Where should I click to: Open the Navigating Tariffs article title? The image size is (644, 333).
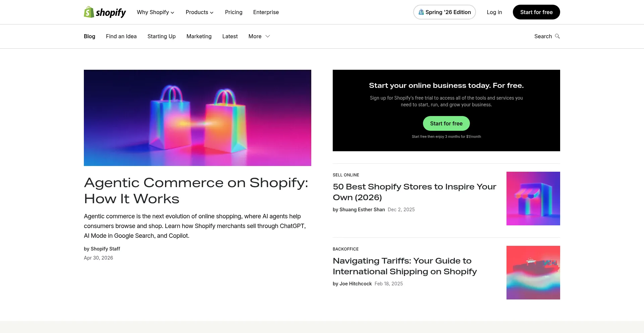point(405,266)
